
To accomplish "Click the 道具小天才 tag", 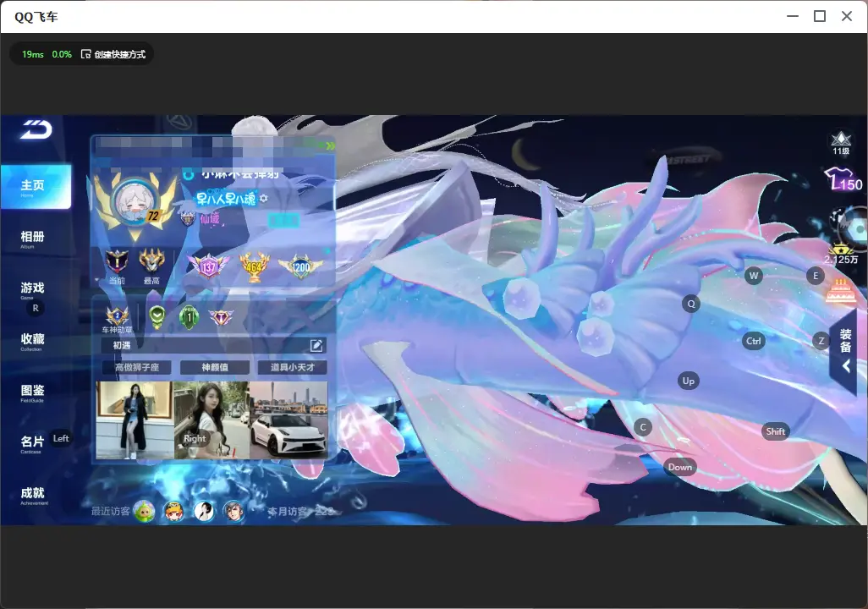I will (292, 367).
